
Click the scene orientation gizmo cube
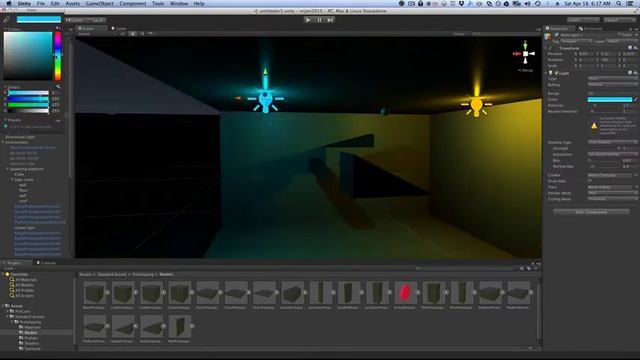click(x=526, y=53)
